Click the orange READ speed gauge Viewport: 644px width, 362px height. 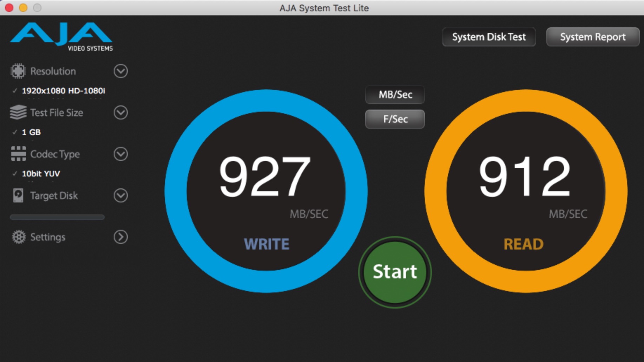pyautogui.click(x=526, y=191)
